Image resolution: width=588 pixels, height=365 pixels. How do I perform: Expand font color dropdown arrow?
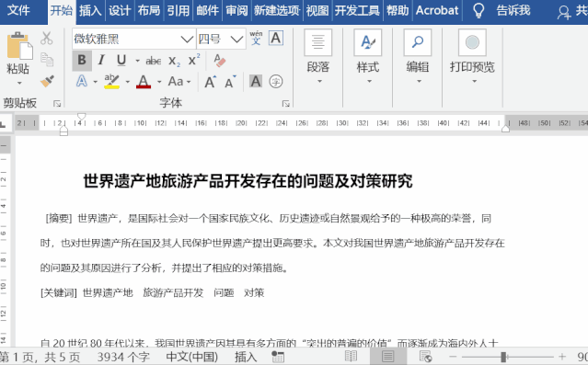click(159, 82)
